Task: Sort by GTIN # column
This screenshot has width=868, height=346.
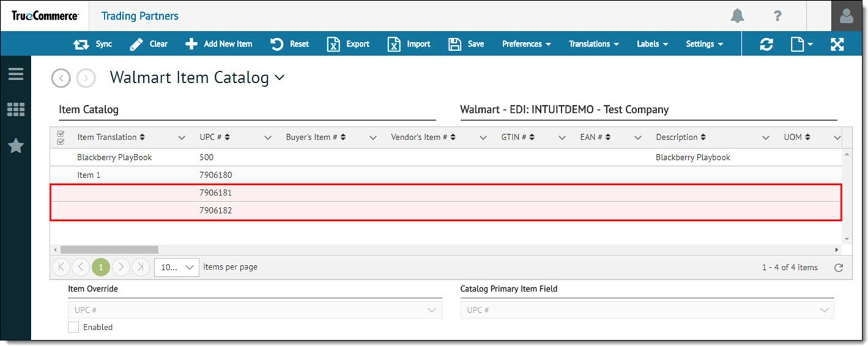Action: 518,137
